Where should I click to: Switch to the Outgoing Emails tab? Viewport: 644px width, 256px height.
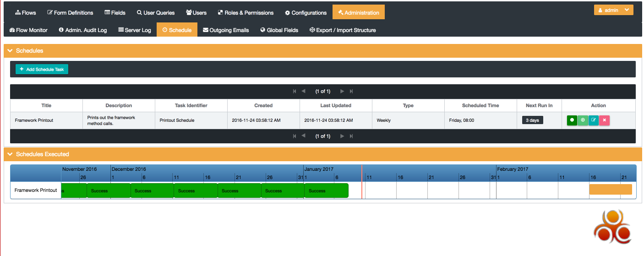click(226, 30)
